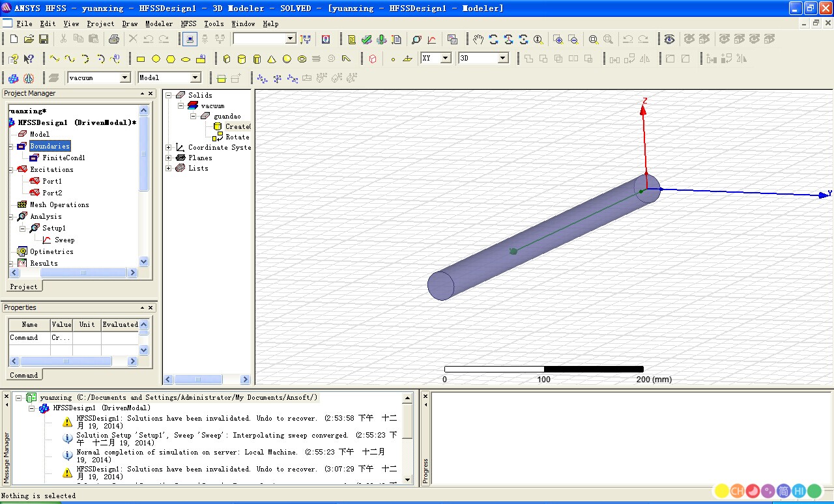This screenshot has height=504, width=834.
Task: Select FiniteCond1 boundary item
Action: click(64, 158)
